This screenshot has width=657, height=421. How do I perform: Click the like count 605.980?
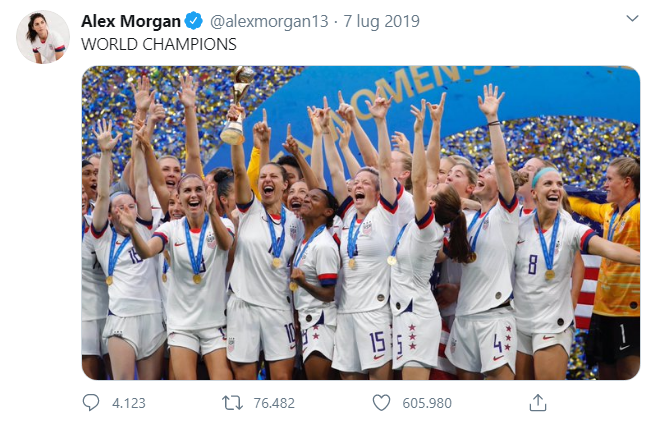click(426, 402)
